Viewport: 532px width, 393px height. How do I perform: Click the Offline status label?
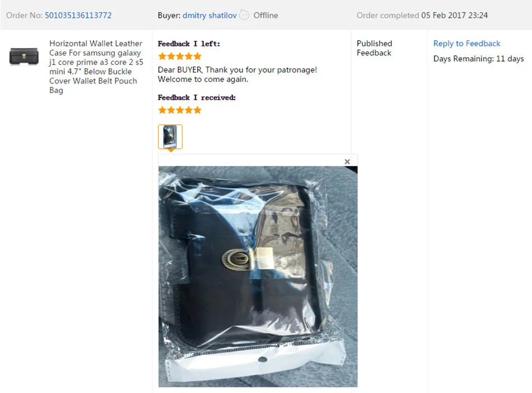click(265, 15)
